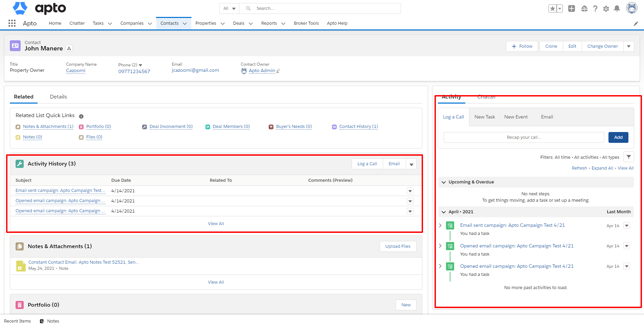The height and width of the screenshot is (328, 644).
Task: Open the Cazoomi company link
Action: tap(76, 71)
